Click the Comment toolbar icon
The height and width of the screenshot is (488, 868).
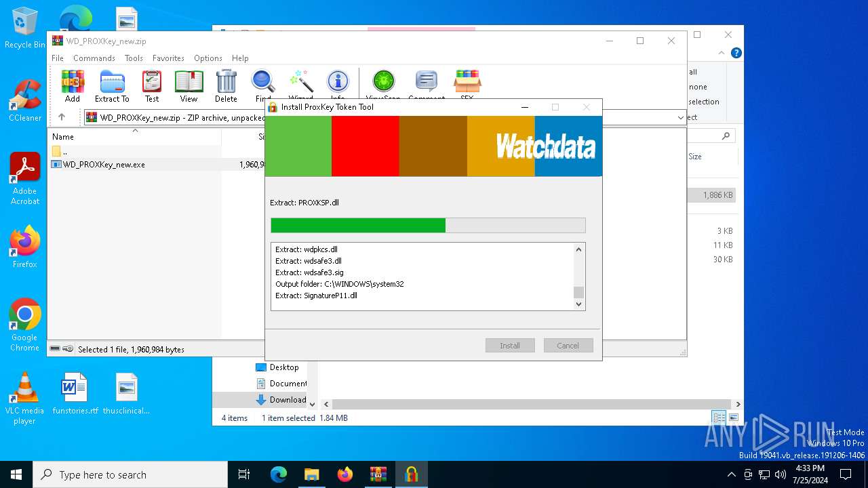coord(426,82)
